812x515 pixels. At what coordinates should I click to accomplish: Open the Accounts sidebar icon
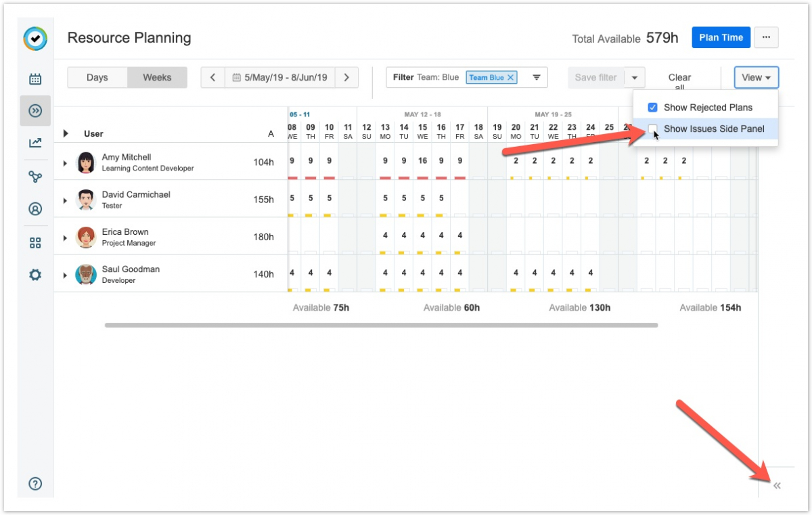click(35, 209)
